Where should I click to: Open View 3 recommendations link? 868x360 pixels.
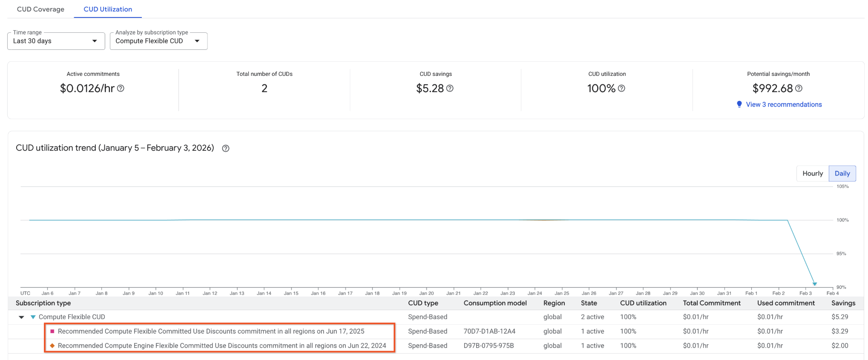point(784,104)
